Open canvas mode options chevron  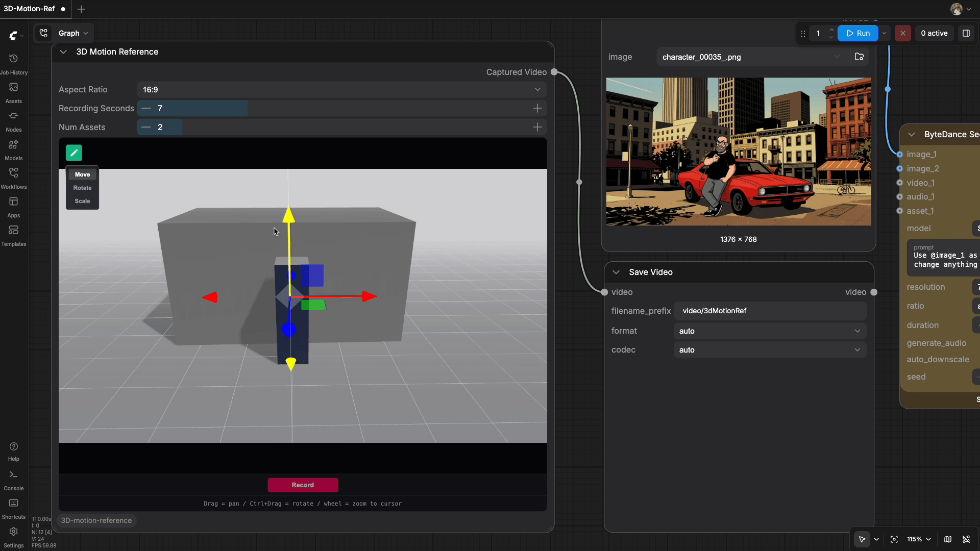(876, 539)
